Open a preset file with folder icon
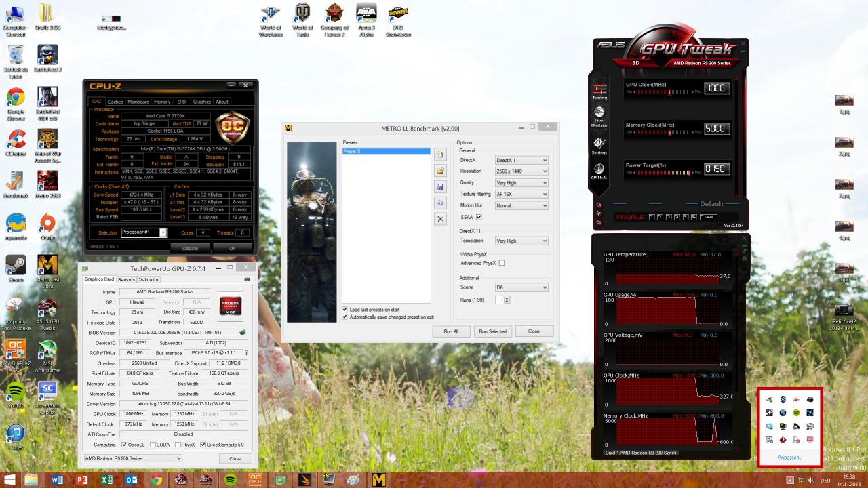 [440, 171]
